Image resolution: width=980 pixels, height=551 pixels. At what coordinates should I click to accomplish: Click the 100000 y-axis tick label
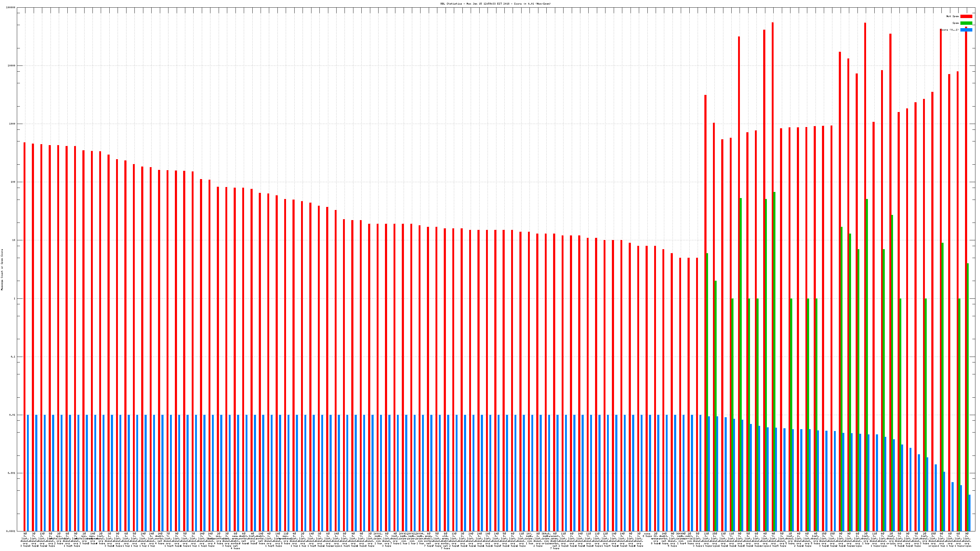pos(11,8)
